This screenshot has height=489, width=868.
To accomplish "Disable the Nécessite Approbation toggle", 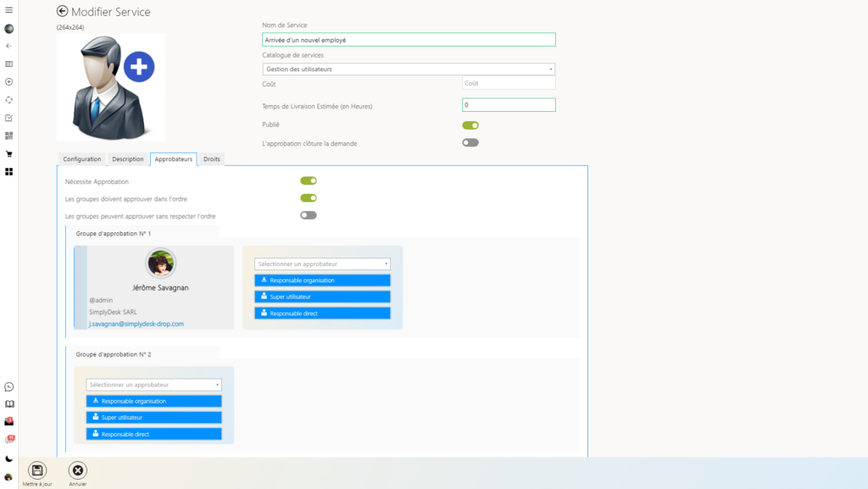I will 309,181.
